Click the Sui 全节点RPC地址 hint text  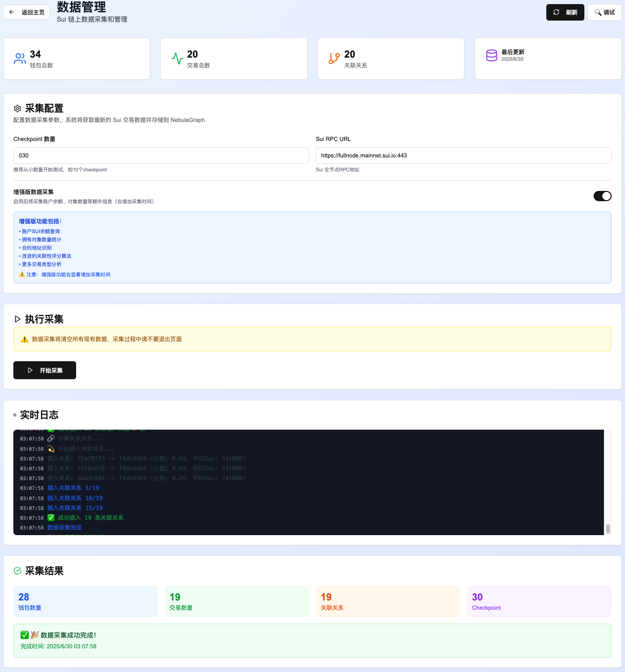click(x=337, y=170)
